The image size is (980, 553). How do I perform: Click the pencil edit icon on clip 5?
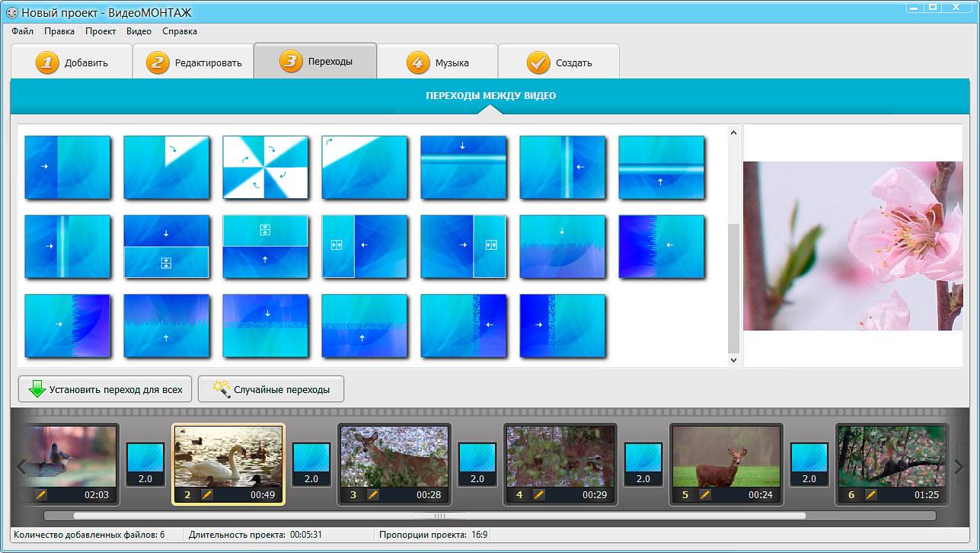click(x=705, y=494)
